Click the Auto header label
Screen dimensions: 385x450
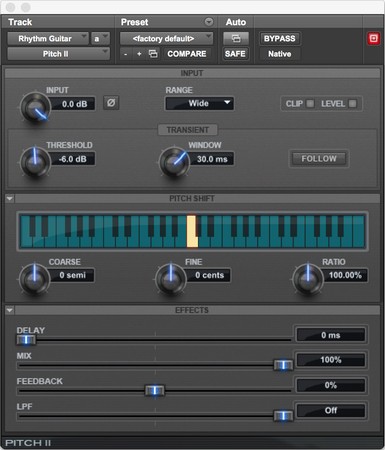236,22
